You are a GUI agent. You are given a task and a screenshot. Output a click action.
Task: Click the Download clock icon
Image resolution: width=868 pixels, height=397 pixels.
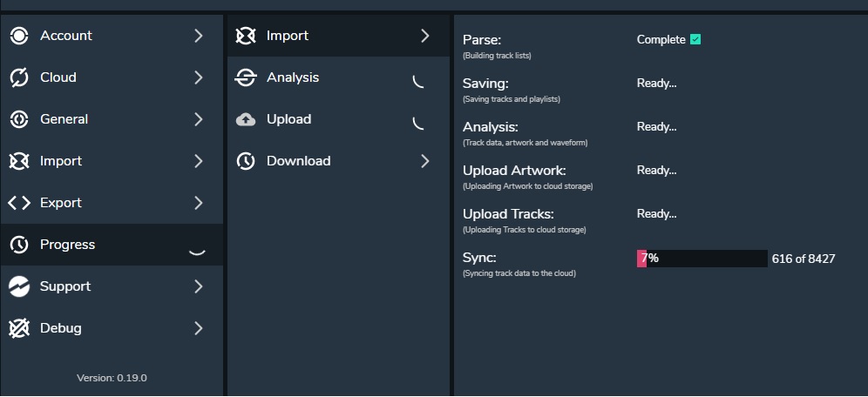[x=246, y=161]
